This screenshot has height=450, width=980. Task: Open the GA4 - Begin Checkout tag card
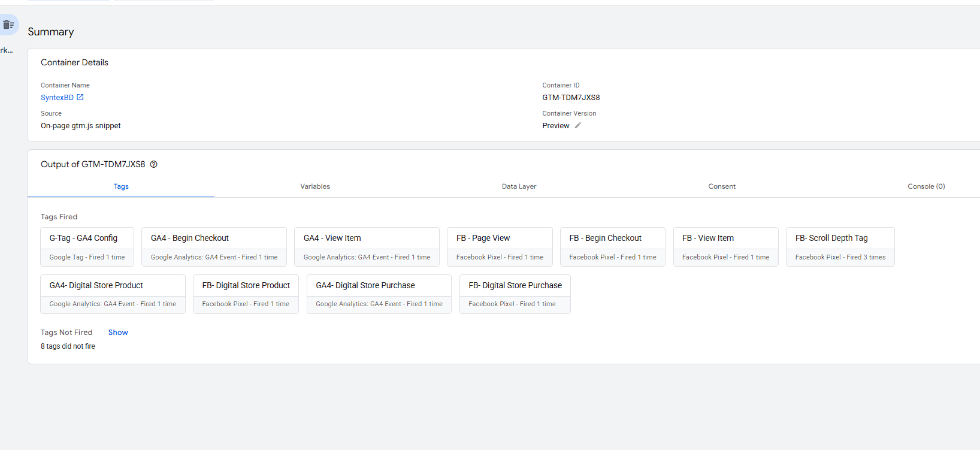point(214,246)
